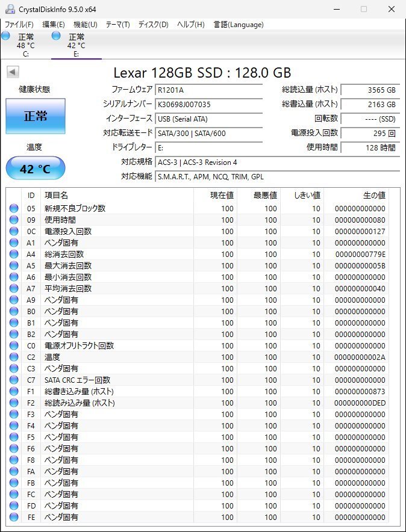Click the S.M.A.R.T., APM, NCQ features field
Viewport: 406px width, 532px height.
277,177
